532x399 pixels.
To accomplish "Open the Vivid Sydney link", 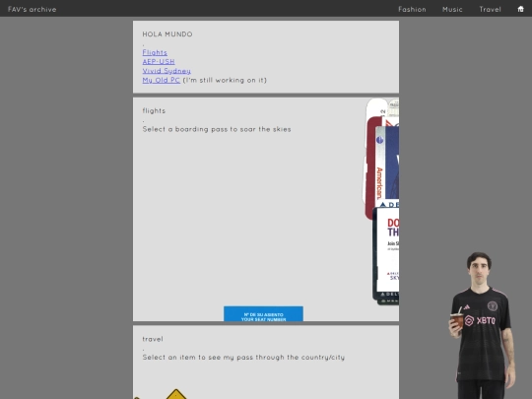I will pos(166,71).
